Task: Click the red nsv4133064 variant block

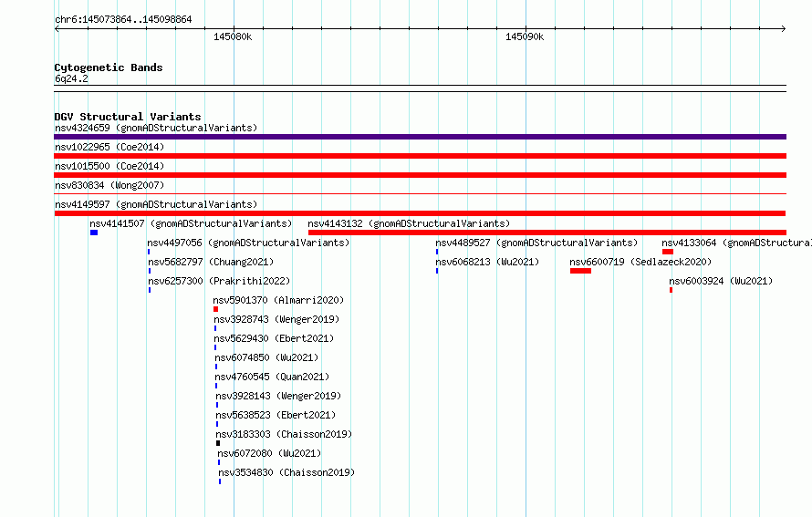Action: 668,252
